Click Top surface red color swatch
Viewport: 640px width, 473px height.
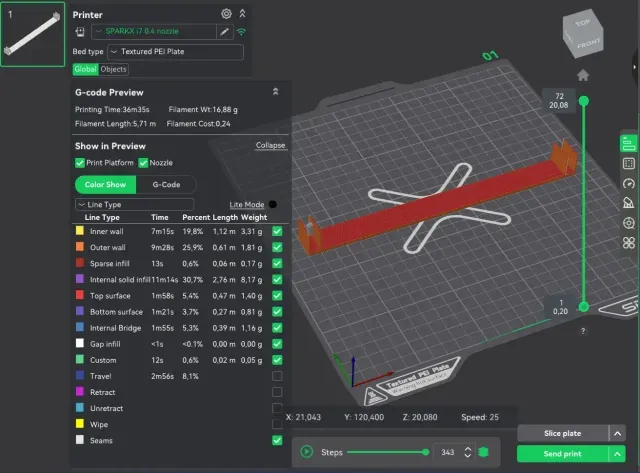(80, 295)
